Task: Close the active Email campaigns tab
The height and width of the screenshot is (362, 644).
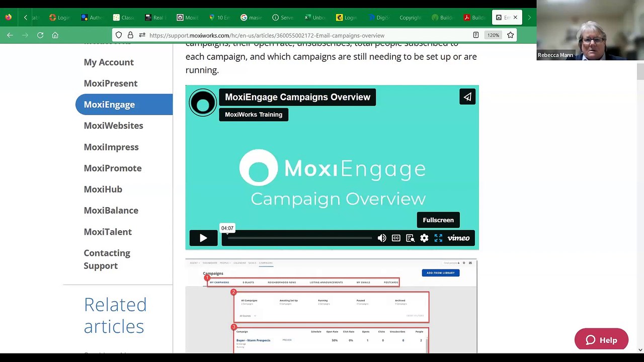Action: coord(515,17)
